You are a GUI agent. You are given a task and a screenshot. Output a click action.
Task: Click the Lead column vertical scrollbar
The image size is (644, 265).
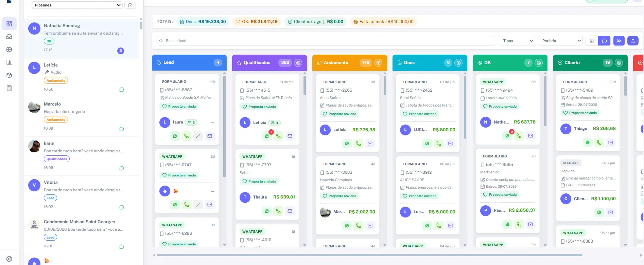click(224, 126)
